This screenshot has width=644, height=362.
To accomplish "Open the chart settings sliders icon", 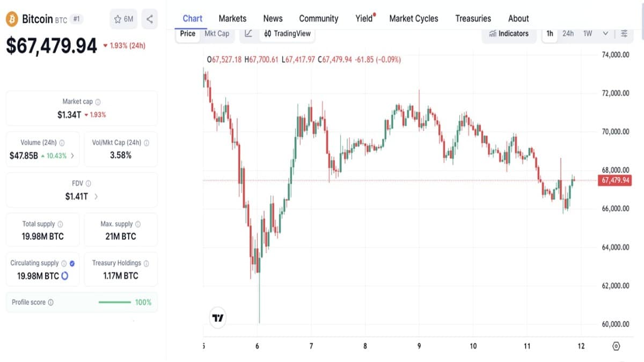I will pos(623,33).
